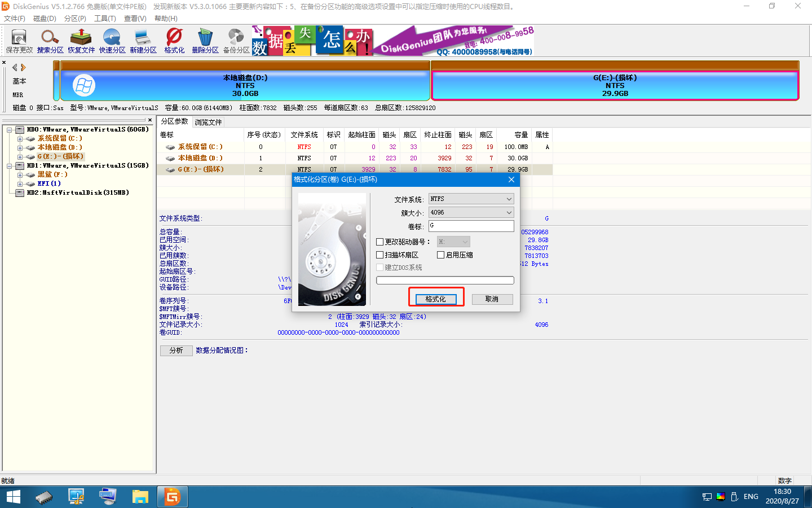Click the 备份分区 backup partition icon
Screen dimensions: 812x508
coord(236,41)
